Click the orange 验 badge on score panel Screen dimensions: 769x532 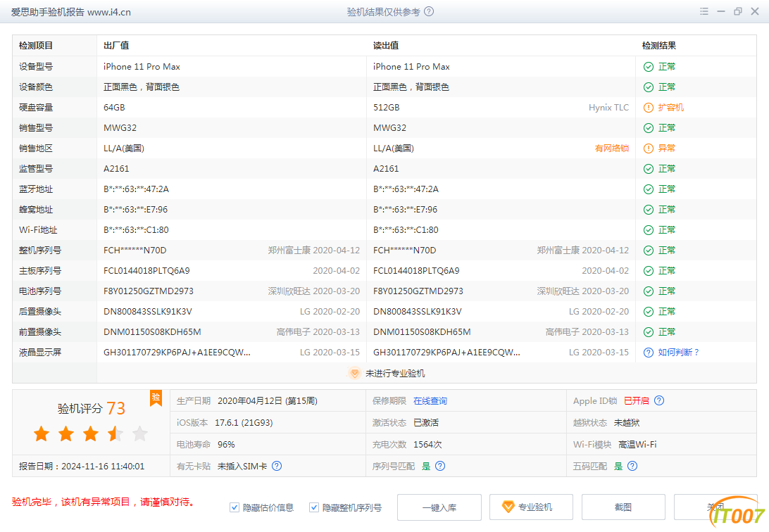[x=156, y=398]
